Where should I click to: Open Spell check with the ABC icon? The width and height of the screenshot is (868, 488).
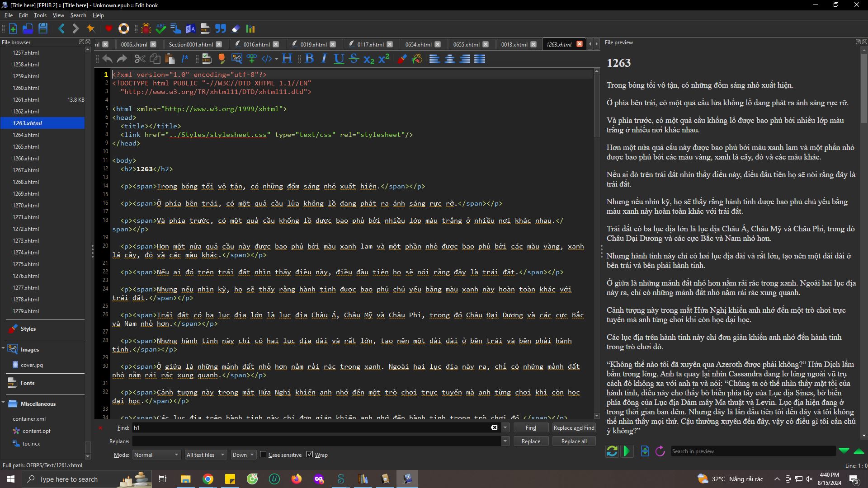pos(161,29)
